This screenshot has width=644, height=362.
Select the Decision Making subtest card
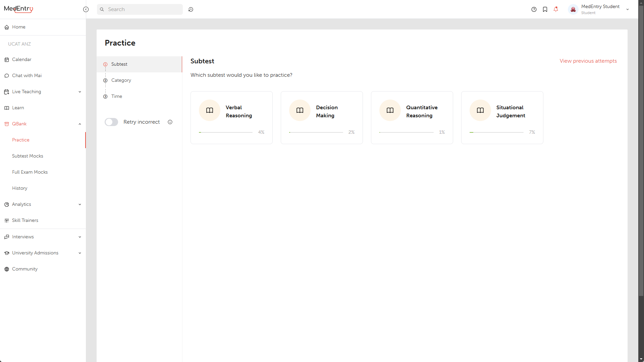(x=322, y=117)
